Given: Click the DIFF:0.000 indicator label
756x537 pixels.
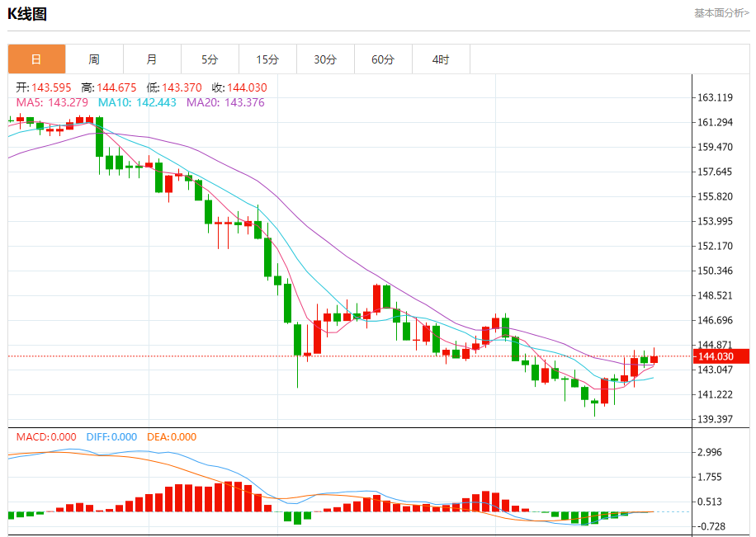Looking at the screenshot, I should (111, 437).
